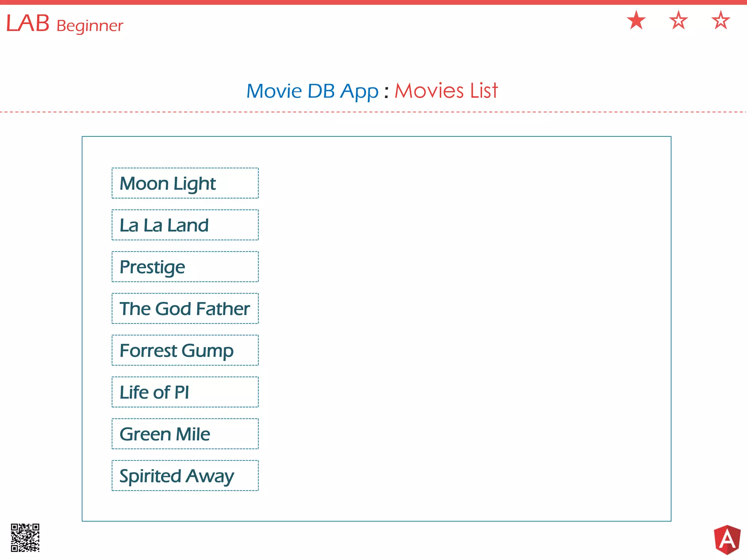Open the Prestige movie item
Image resolution: width=747 pixels, height=560 pixels.
coord(185,267)
